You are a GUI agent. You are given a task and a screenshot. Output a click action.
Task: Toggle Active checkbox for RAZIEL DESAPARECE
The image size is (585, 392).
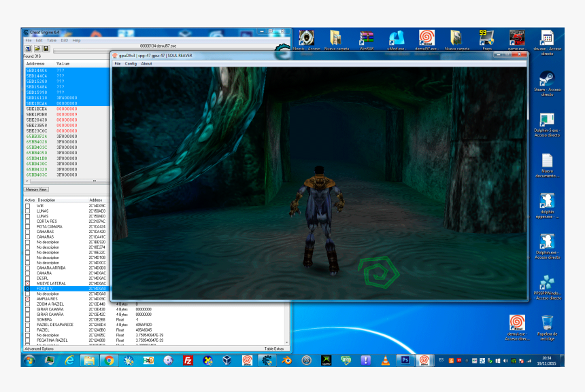(x=28, y=325)
